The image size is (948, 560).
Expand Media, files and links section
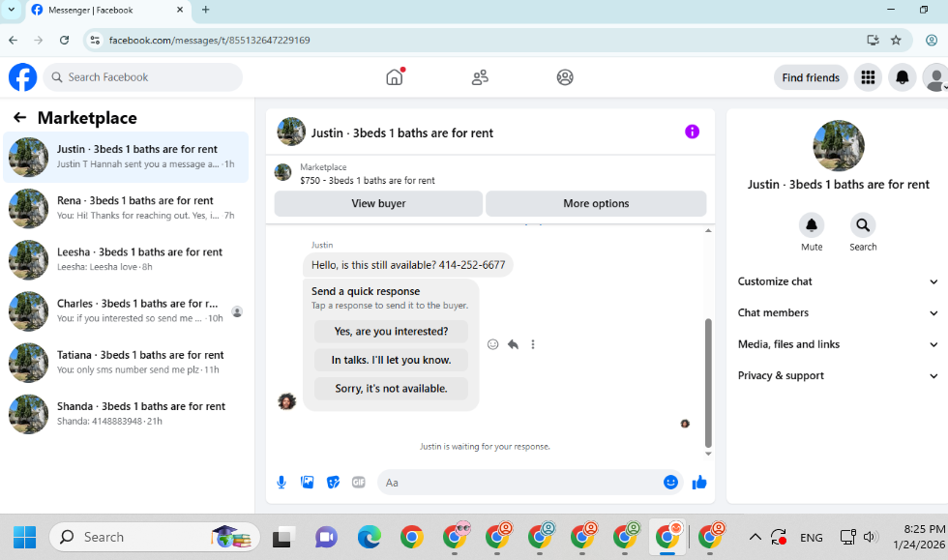click(x=838, y=344)
